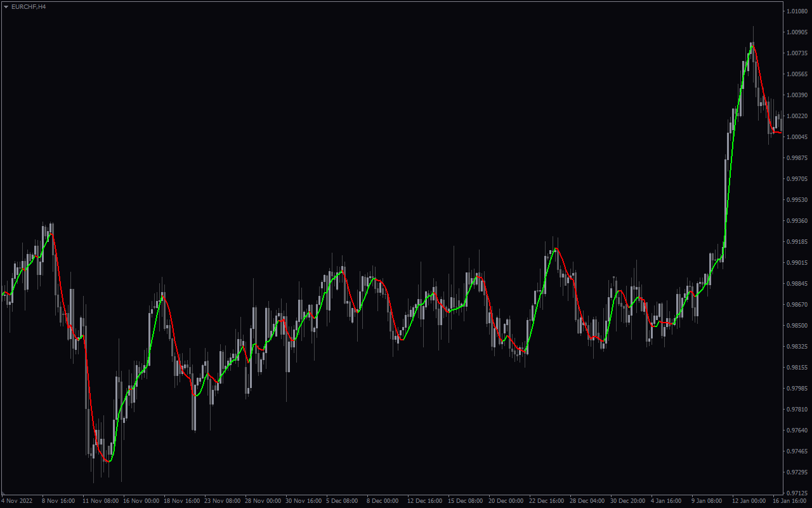Click the 0.98845 price label
812x508 pixels.
[x=797, y=283]
